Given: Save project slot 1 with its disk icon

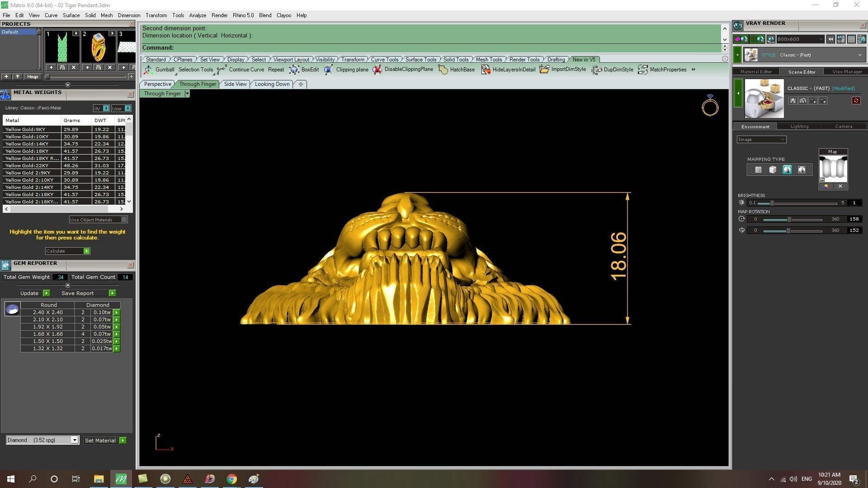Looking at the screenshot, I should pyautogui.click(x=62, y=67).
